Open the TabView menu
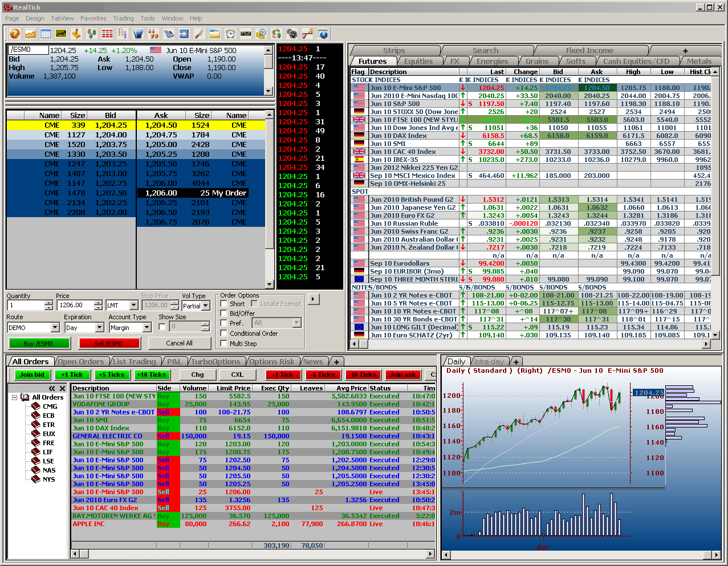 [62, 18]
